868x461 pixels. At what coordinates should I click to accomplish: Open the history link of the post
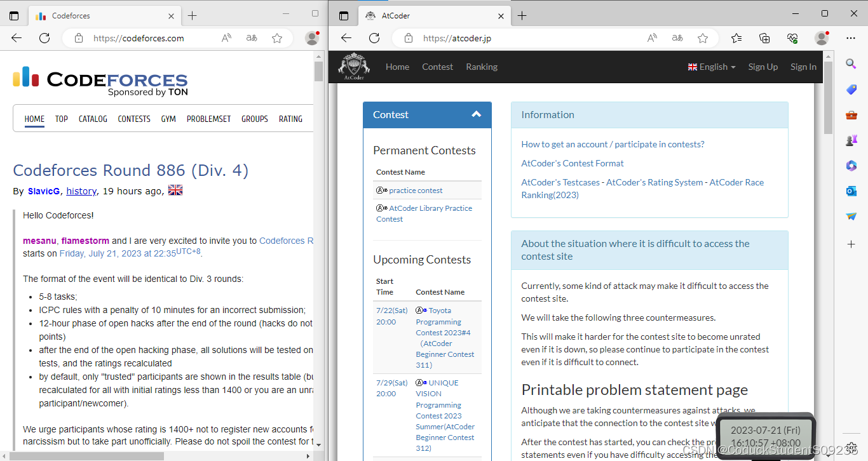click(81, 191)
